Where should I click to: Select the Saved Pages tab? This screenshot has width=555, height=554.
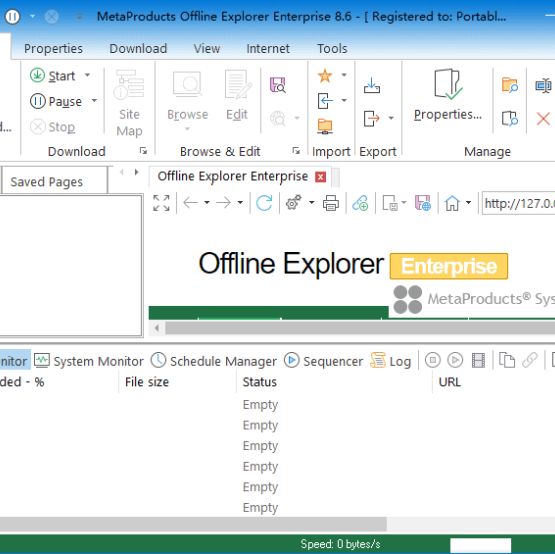pyautogui.click(x=54, y=181)
